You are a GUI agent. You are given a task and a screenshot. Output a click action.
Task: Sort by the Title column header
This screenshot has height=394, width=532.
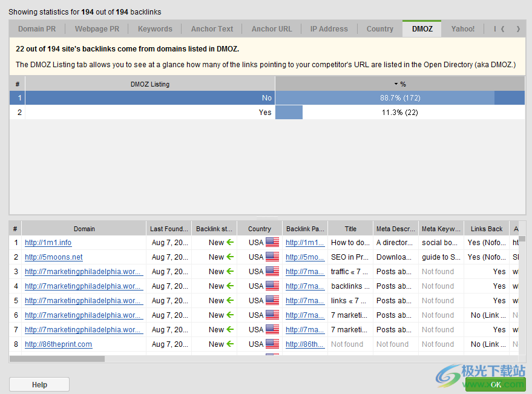pos(350,229)
